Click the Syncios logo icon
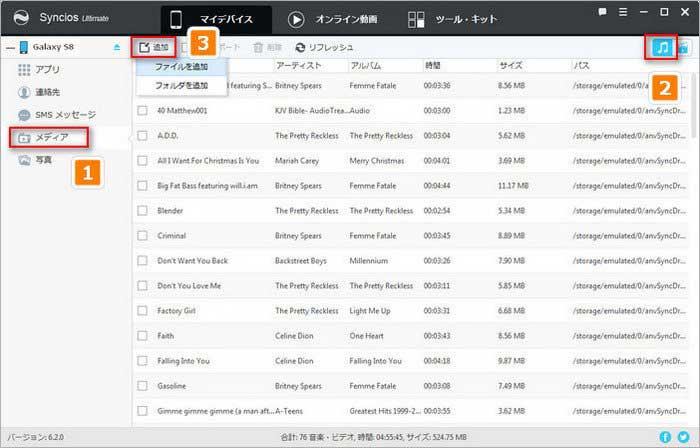The width and height of the screenshot is (700, 448). [x=21, y=17]
